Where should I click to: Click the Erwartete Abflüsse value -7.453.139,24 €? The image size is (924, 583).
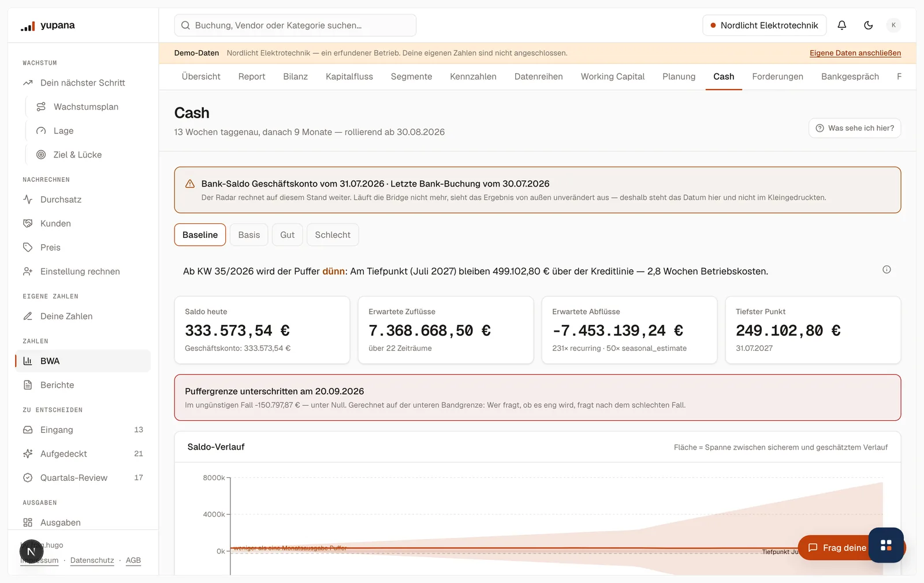click(617, 331)
